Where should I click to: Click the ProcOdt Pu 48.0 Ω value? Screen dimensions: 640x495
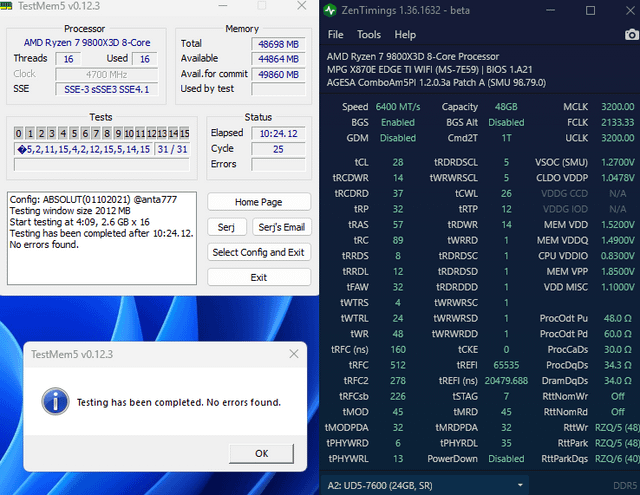618,318
